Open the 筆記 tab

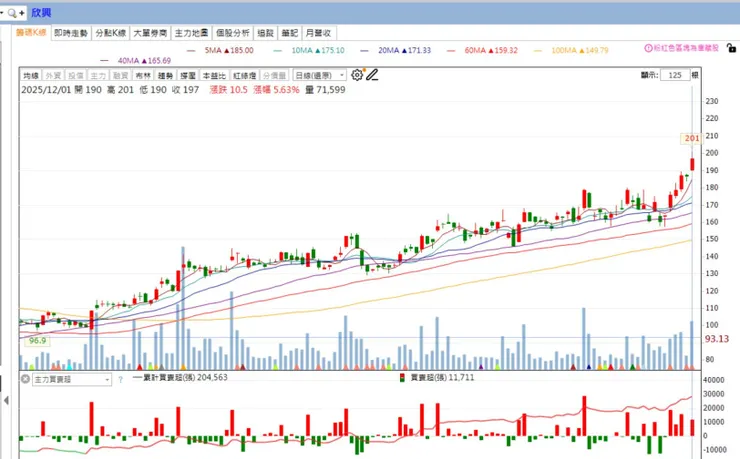[x=290, y=33]
